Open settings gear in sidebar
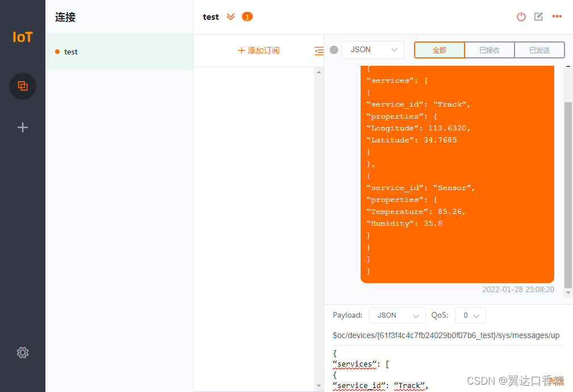Viewport: 573px width, 392px height. pos(23,353)
